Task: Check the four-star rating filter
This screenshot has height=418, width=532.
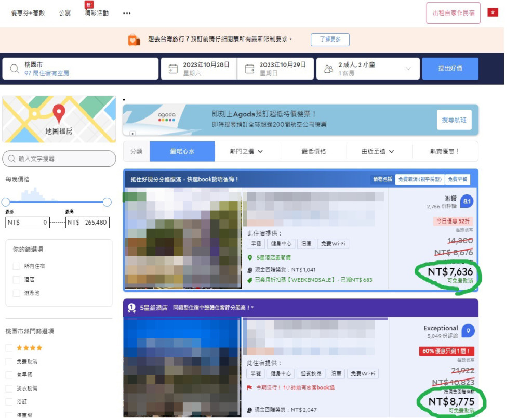Action: [x=9, y=348]
